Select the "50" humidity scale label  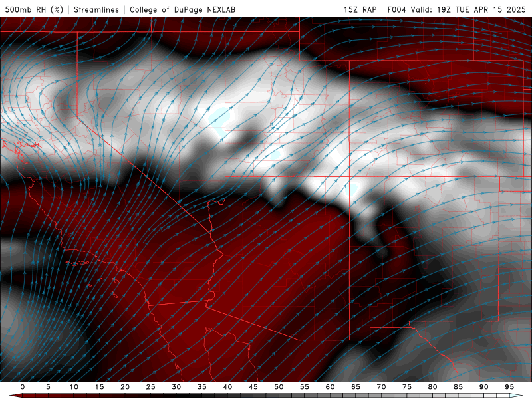(x=279, y=387)
